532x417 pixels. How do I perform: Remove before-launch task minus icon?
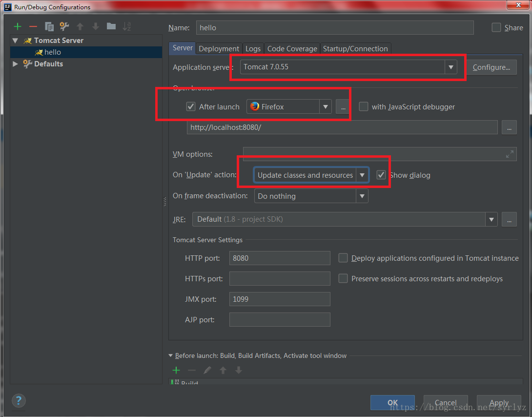192,370
